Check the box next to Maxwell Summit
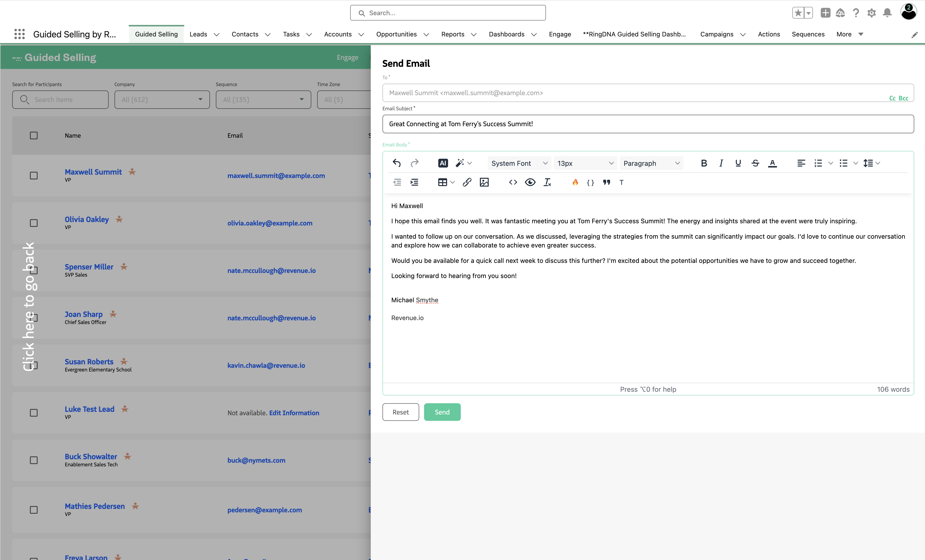 [x=34, y=176]
